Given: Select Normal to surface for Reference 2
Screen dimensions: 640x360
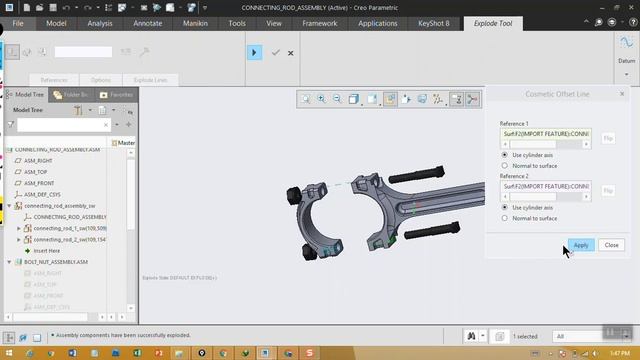Looking at the screenshot, I should click(x=505, y=218).
